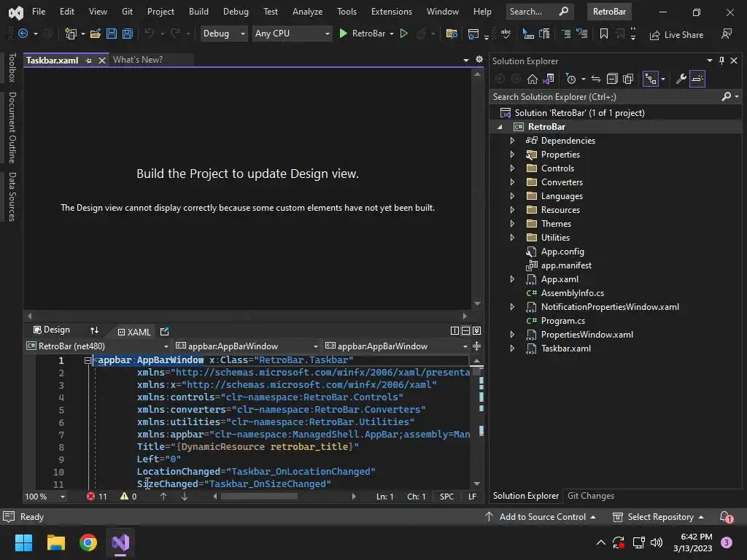Viewport: 747px width, 560px height.
Task: Expand the Controls folder
Action: pos(512,168)
